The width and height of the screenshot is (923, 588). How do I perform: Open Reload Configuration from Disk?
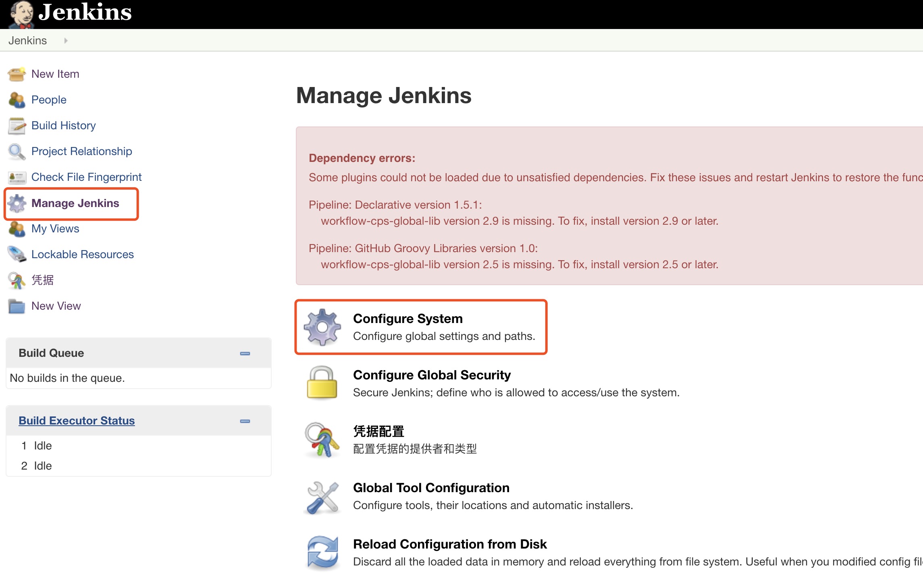[x=450, y=544]
